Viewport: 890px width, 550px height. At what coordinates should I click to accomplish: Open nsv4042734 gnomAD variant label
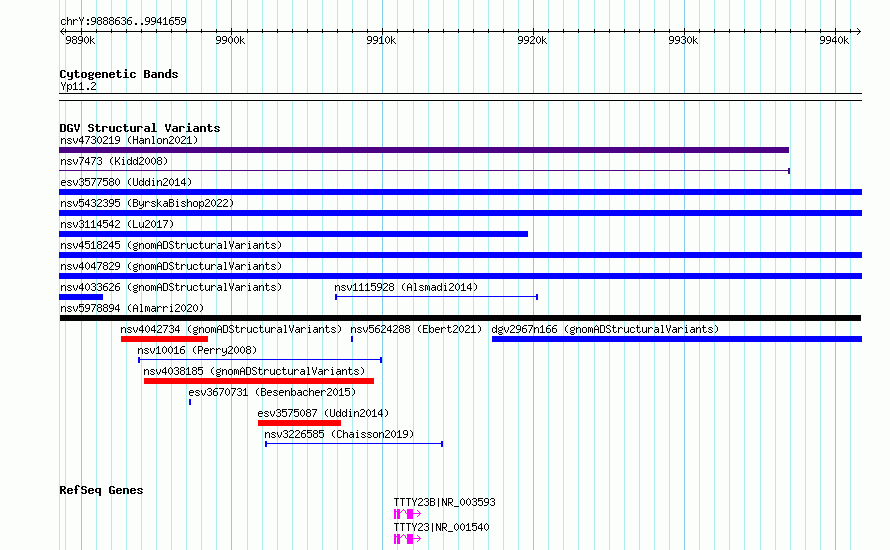(x=231, y=329)
